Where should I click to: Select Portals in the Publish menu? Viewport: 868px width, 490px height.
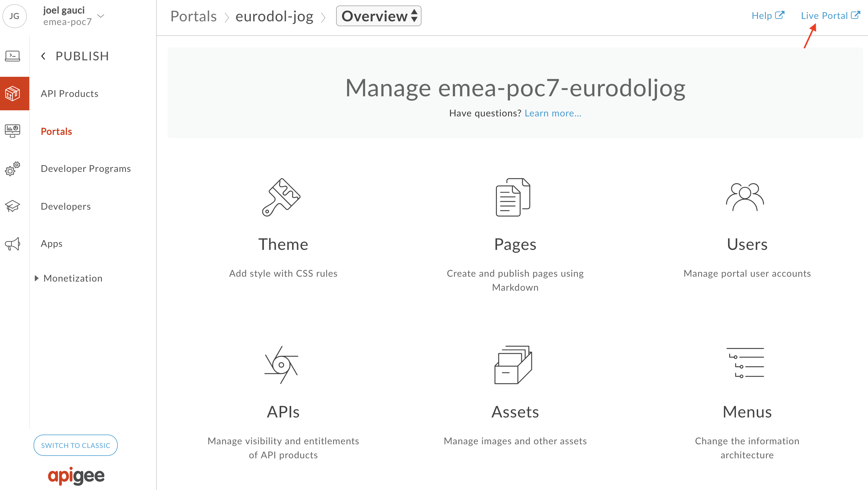coord(56,131)
